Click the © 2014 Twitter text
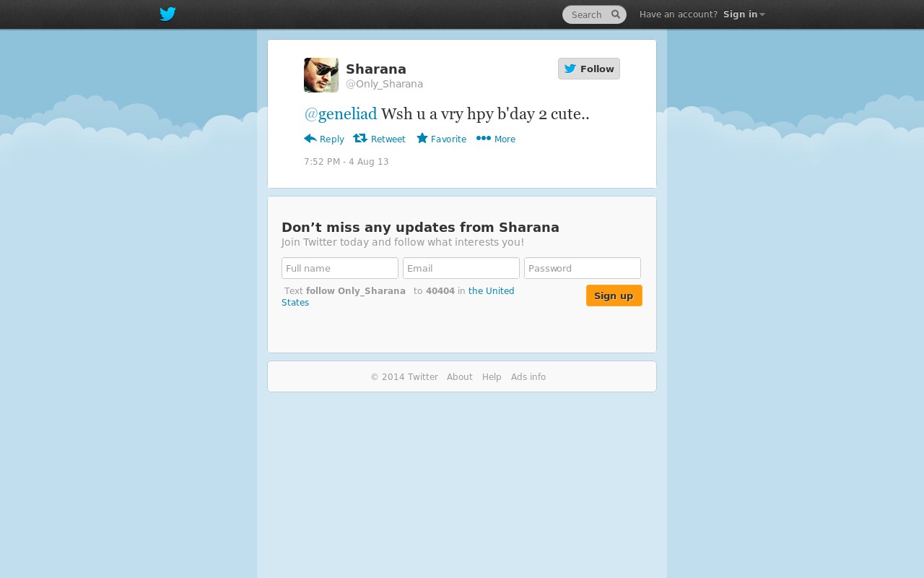The height and width of the screenshot is (578, 924). pyautogui.click(x=404, y=377)
